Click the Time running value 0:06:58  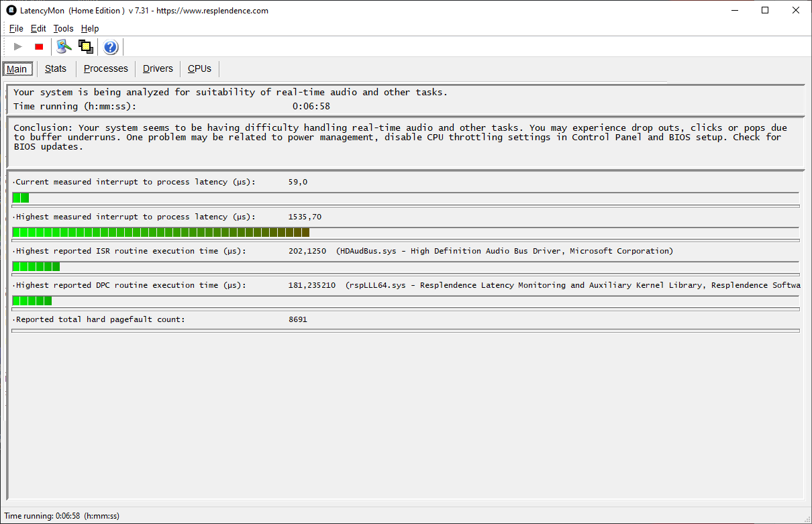pyautogui.click(x=311, y=106)
